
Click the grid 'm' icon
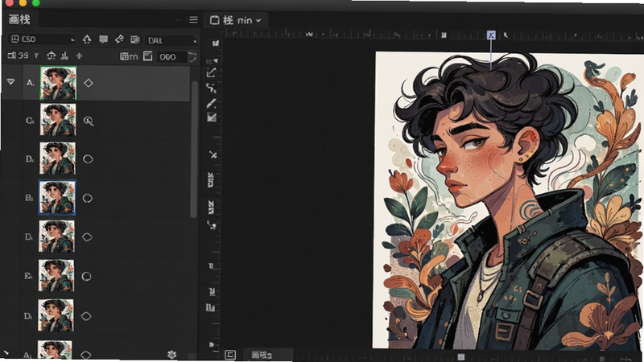[129, 56]
